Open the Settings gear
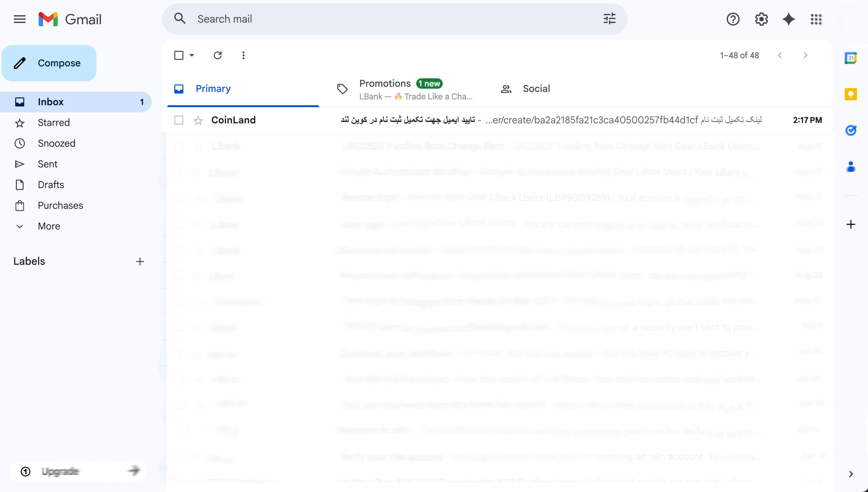 coord(761,19)
